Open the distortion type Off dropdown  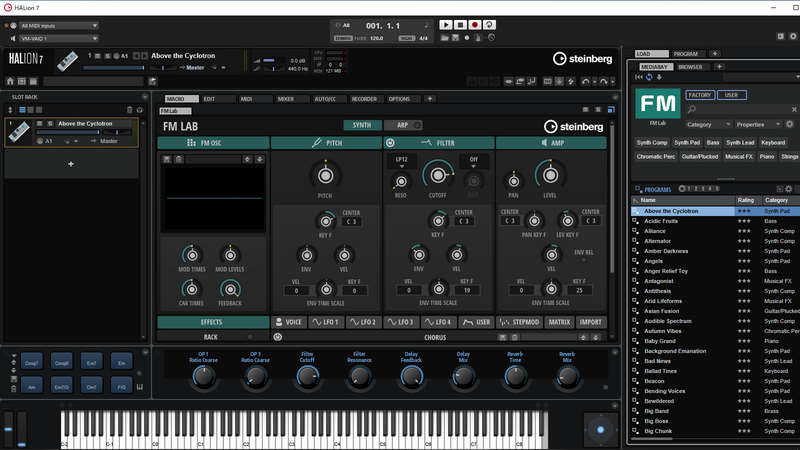point(473,161)
